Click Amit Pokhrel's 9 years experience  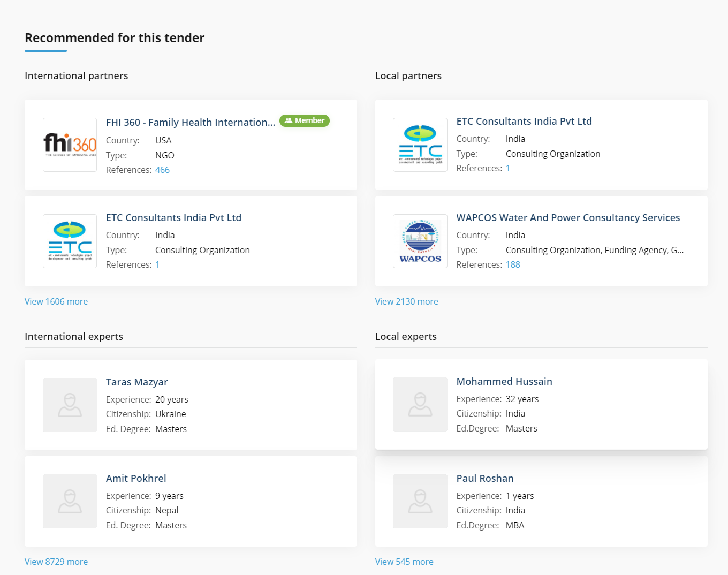pyautogui.click(x=169, y=496)
